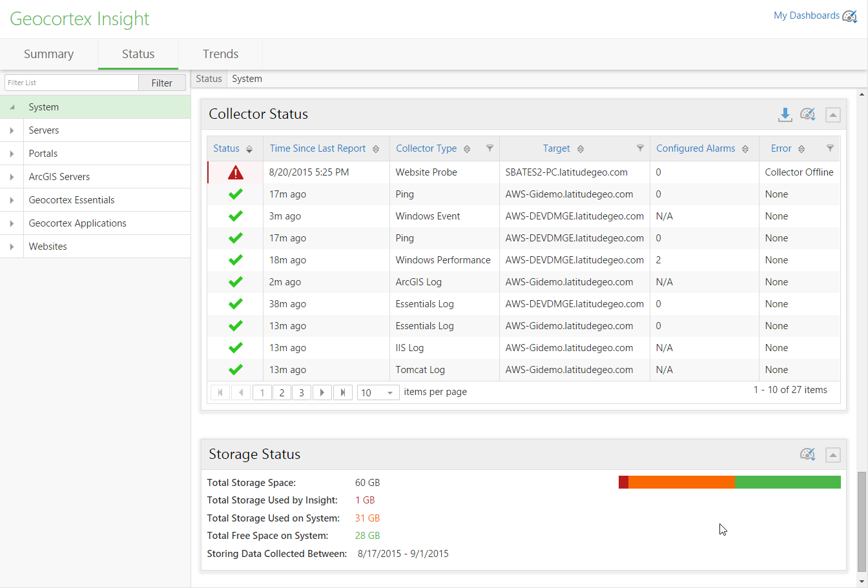Click the System breadcrumb
Viewport: 868px width, 588px height.
point(247,79)
